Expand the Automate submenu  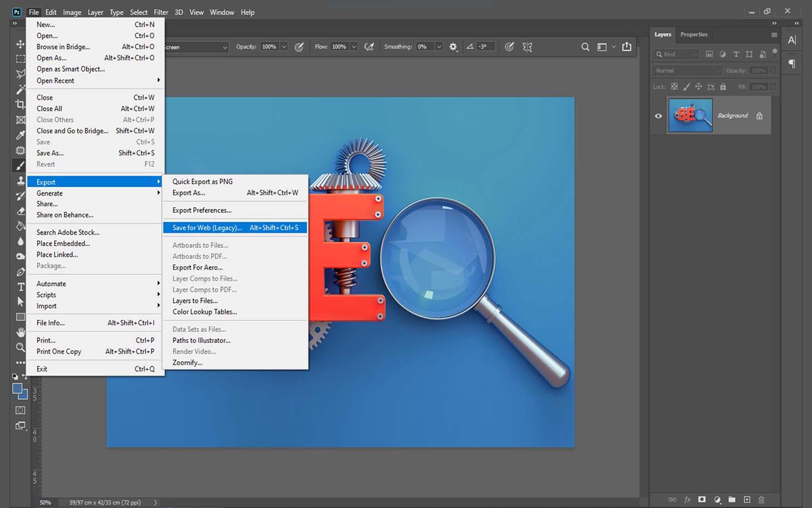point(96,283)
